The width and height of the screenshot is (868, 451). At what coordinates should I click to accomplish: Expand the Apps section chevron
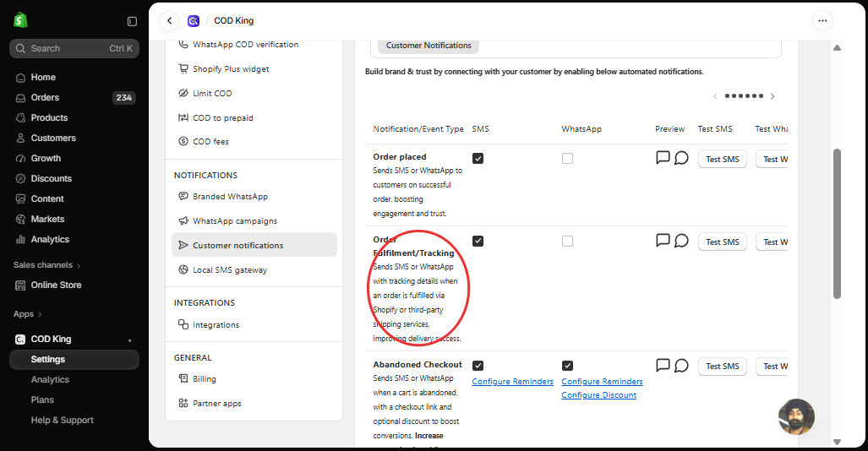point(40,314)
